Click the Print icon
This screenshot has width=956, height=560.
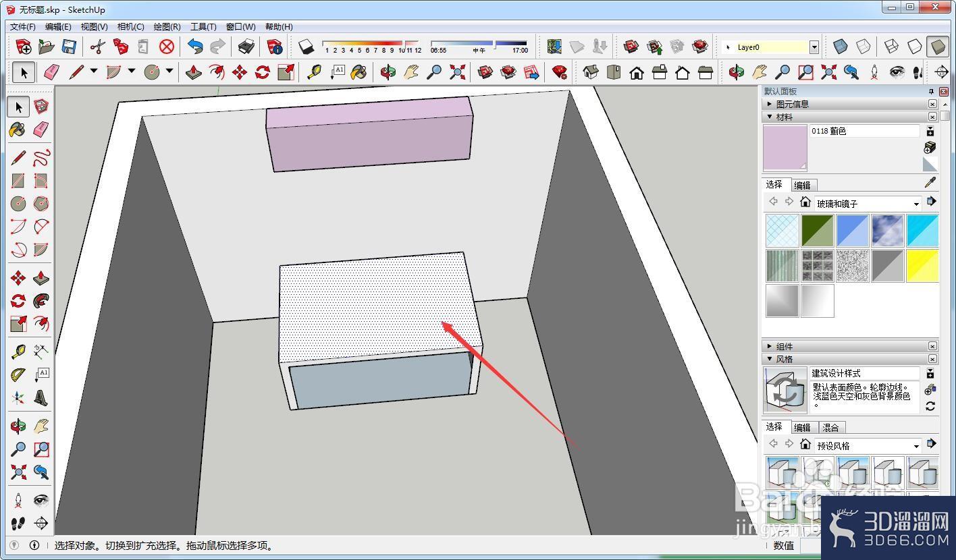[x=246, y=47]
